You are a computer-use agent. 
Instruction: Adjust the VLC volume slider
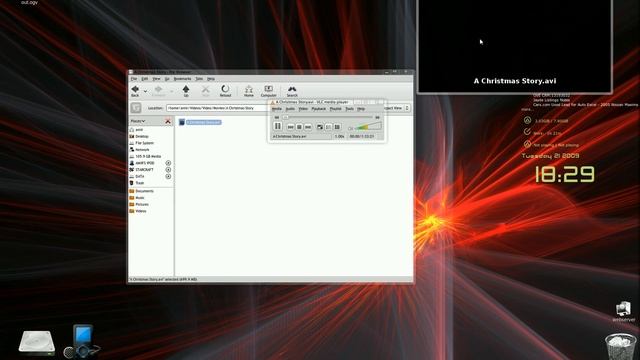click(368, 126)
